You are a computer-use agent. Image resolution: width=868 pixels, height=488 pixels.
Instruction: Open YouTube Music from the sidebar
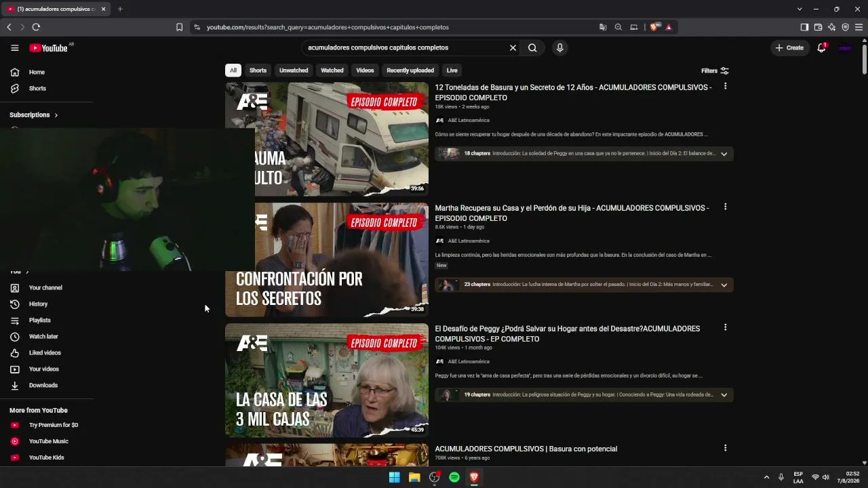coord(47,441)
